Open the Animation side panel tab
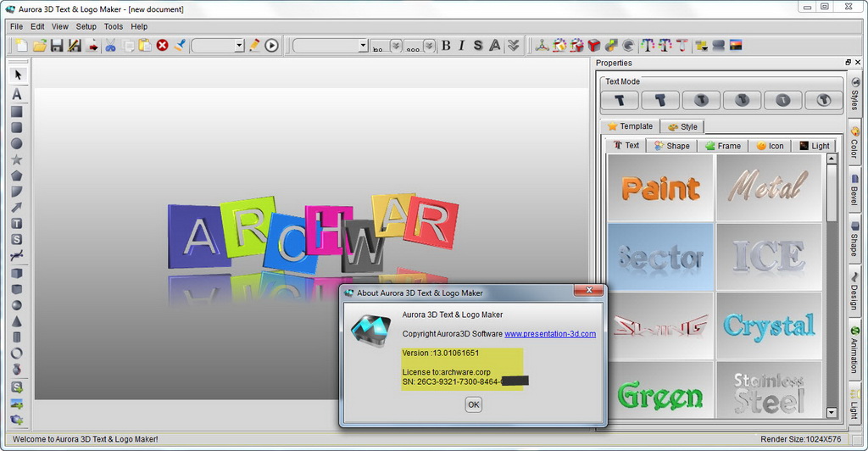Screen dimensions: 868x451 click(854, 350)
